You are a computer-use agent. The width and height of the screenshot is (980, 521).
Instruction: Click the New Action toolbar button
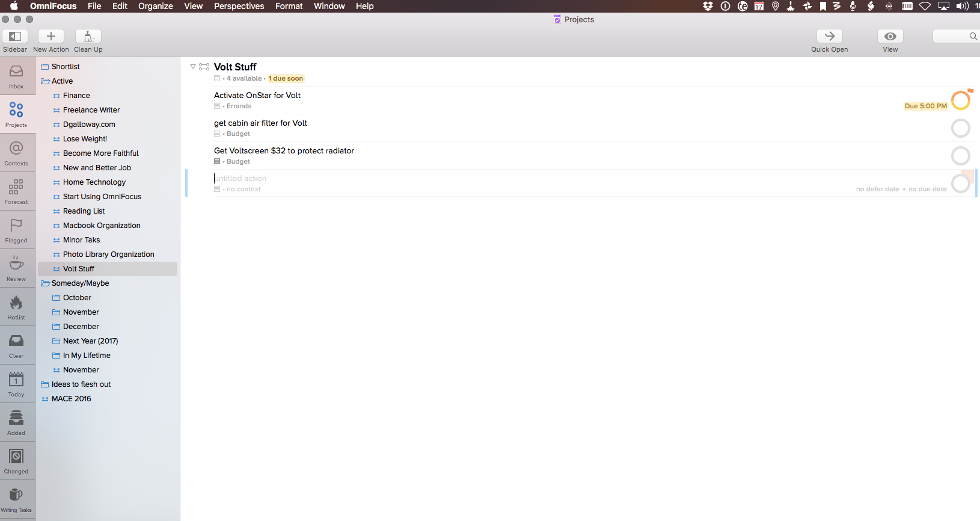(51, 36)
